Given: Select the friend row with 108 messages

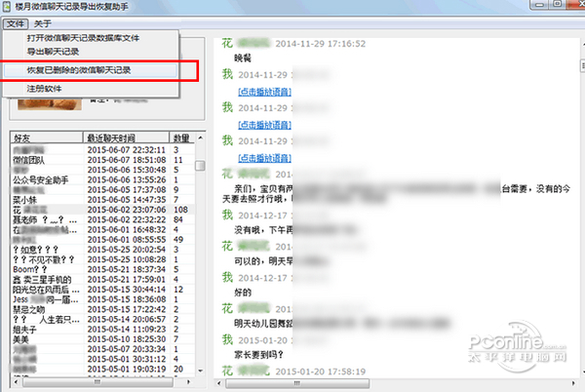Looking at the screenshot, I should click(x=102, y=210).
